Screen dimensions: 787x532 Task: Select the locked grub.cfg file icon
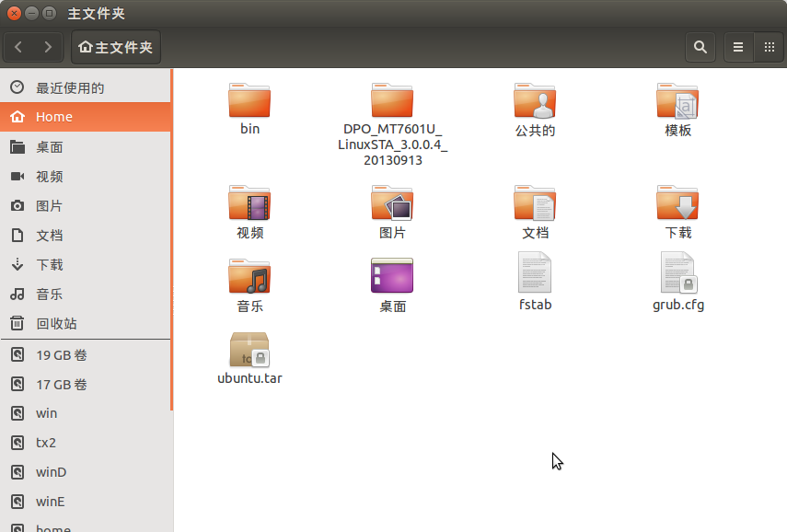(677, 272)
